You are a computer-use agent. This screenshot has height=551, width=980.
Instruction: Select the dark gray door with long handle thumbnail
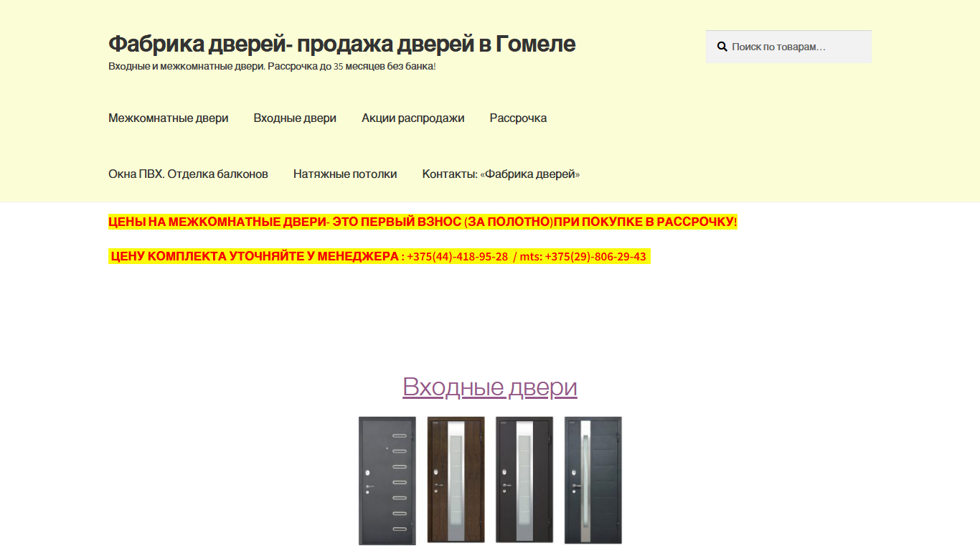(x=593, y=481)
